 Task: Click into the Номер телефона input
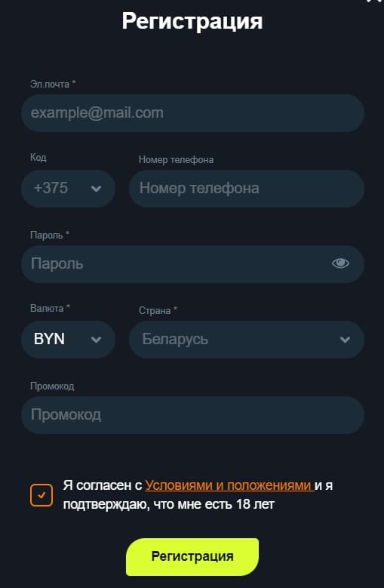(247, 189)
